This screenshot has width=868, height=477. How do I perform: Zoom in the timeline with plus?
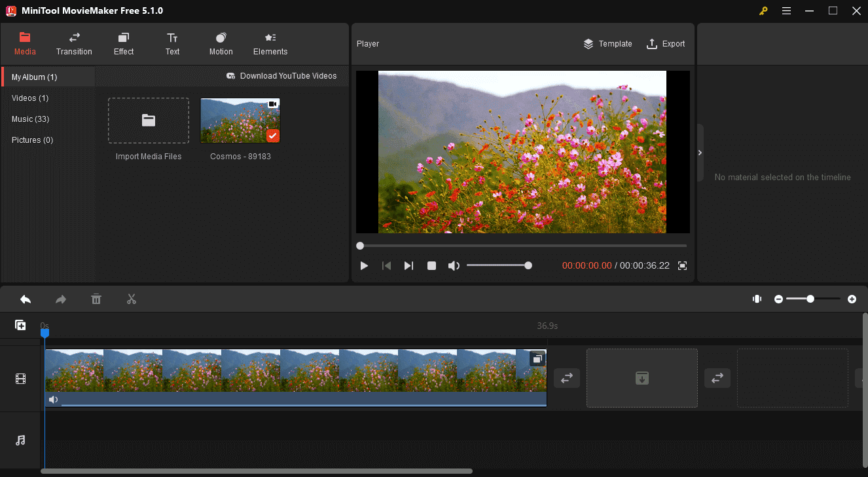point(852,299)
